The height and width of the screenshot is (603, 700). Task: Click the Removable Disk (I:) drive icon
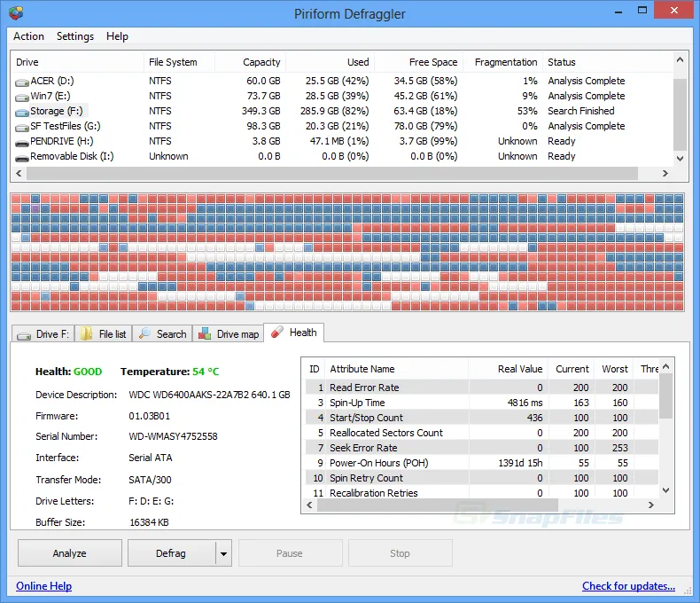22,158
